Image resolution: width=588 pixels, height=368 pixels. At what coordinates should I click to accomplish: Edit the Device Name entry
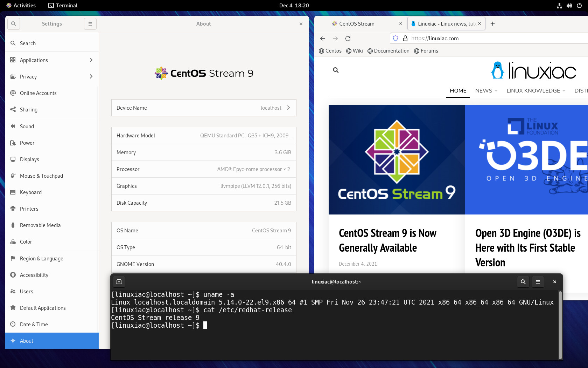204,108
